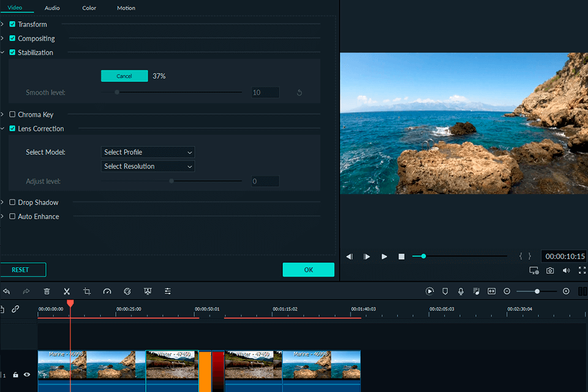
Task: Open the Select Resolution dropdown
Action: (x=148, y=167)
